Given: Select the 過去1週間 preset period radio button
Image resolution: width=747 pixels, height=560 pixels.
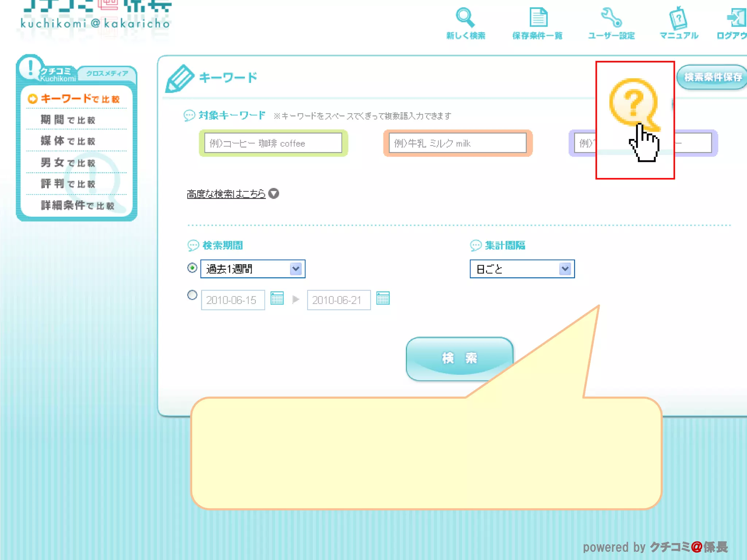Looking at the screenshot, I should (192, 268).
